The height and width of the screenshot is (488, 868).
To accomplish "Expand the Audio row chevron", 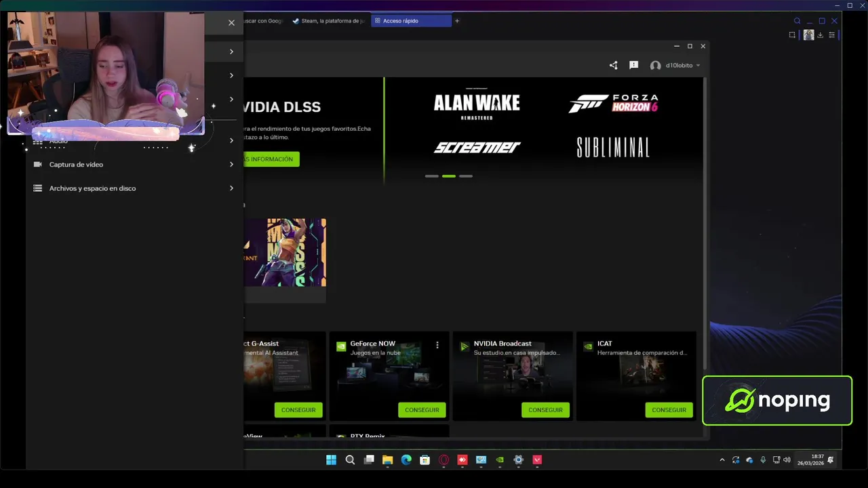I will (231, 141).
